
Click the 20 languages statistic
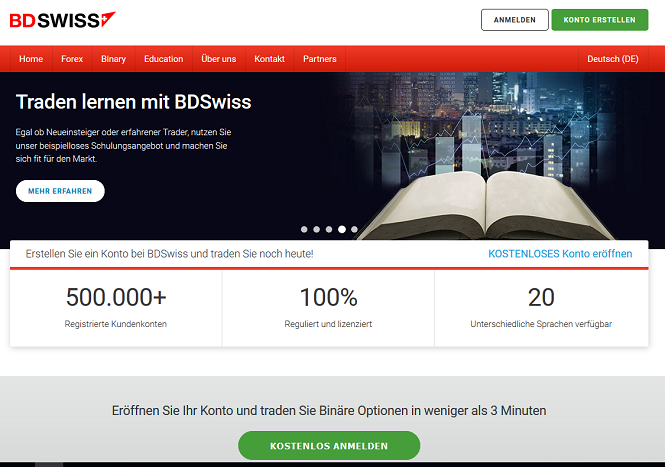[541, 297]
